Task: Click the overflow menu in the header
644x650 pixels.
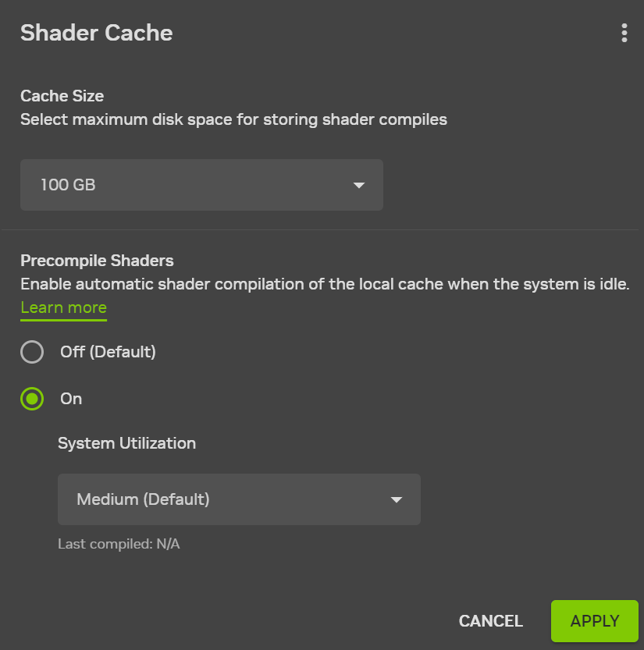Action: tap(624, 33)
